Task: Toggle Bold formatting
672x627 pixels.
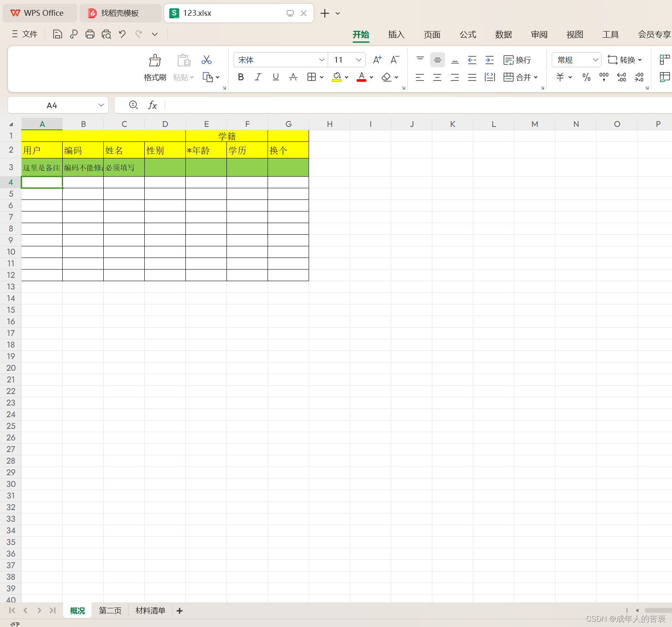Action: [241, 77]
